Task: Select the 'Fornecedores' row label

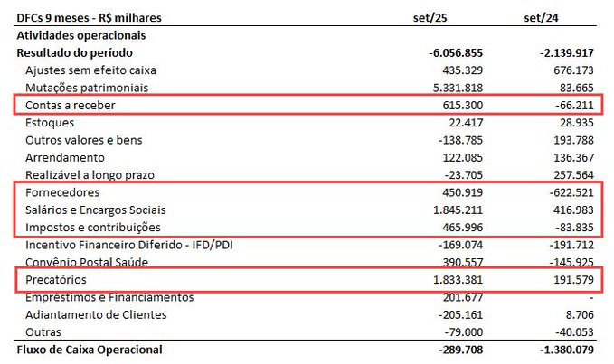Action: coord(62,192)
